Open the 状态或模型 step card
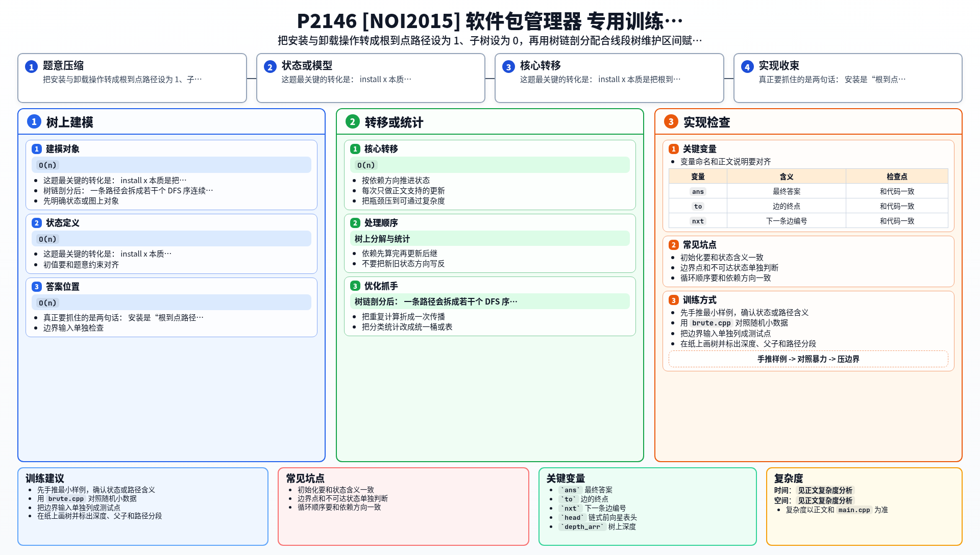Screen dimensions: 980x555 click(x=371, y=78)
